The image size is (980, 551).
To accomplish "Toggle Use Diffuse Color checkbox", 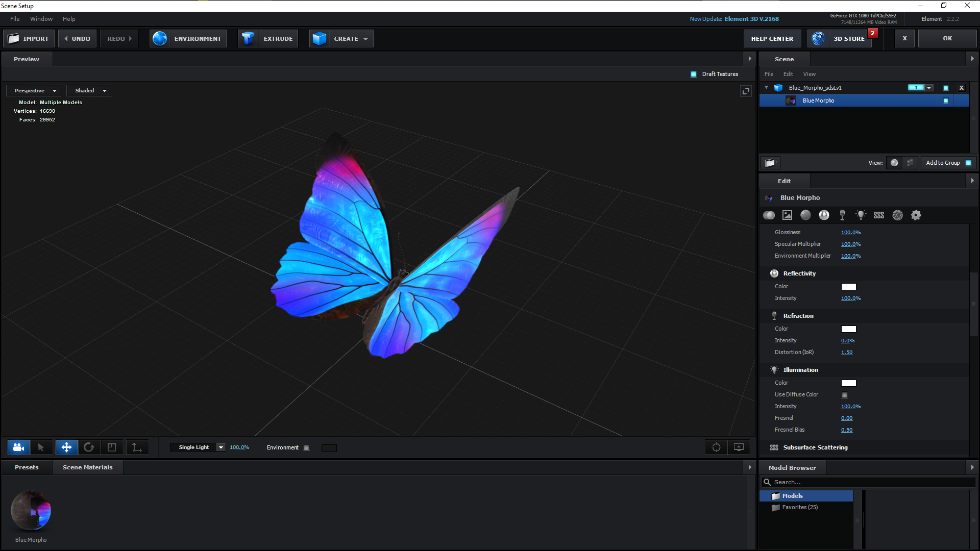I will click(845, 395).
